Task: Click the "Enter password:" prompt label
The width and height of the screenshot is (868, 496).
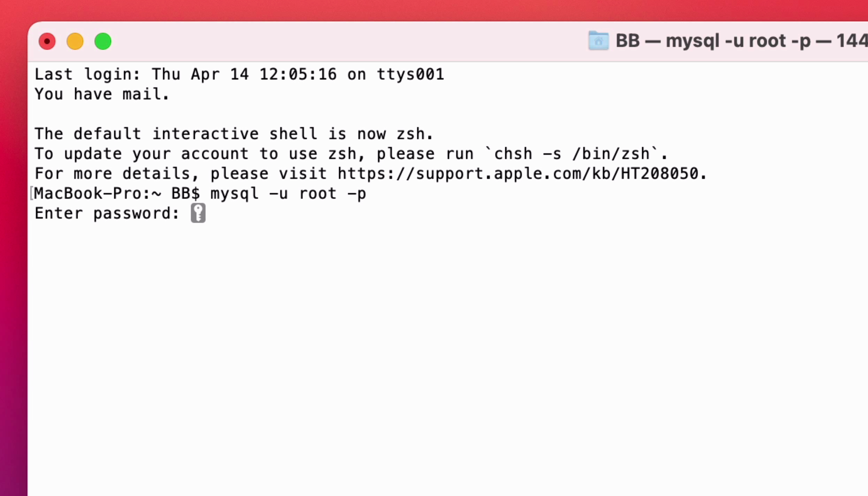Action: [107, 214]
